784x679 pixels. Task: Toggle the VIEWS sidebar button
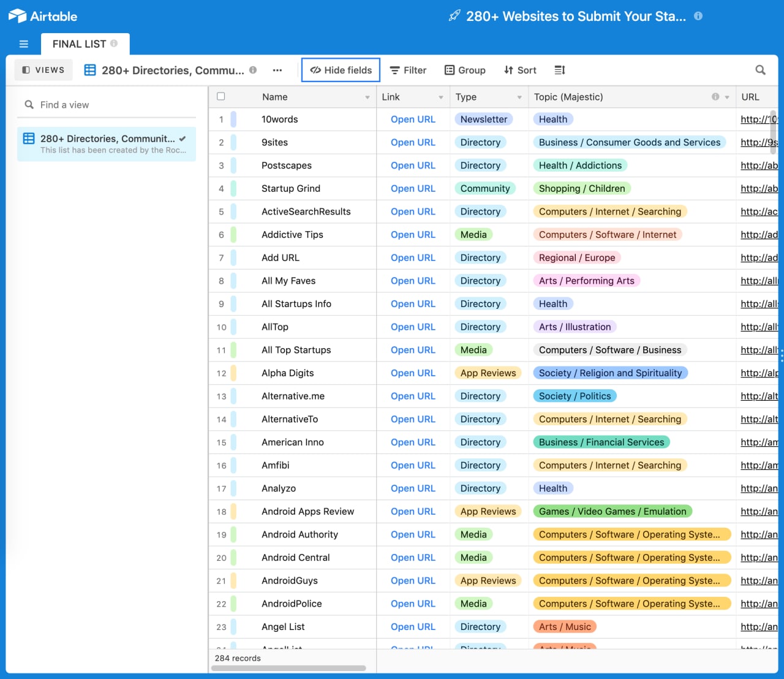pyautogui.click(x=43, y=70)
